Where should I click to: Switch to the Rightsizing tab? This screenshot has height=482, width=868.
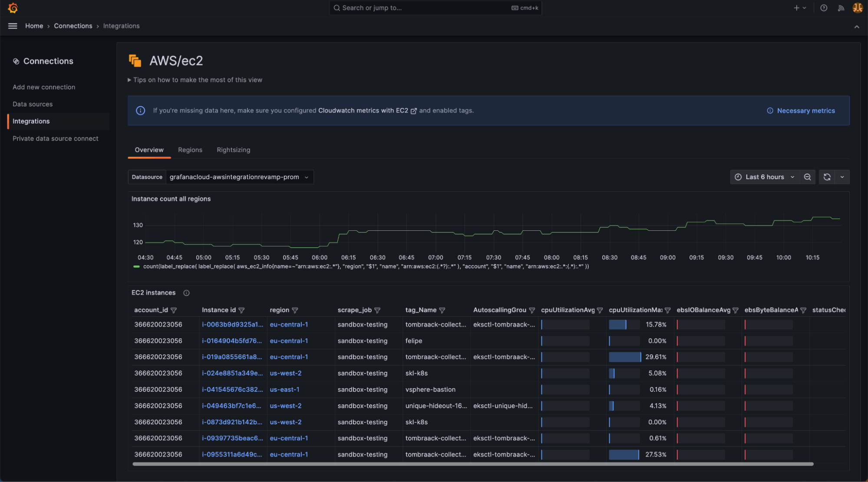pos(233,150)
